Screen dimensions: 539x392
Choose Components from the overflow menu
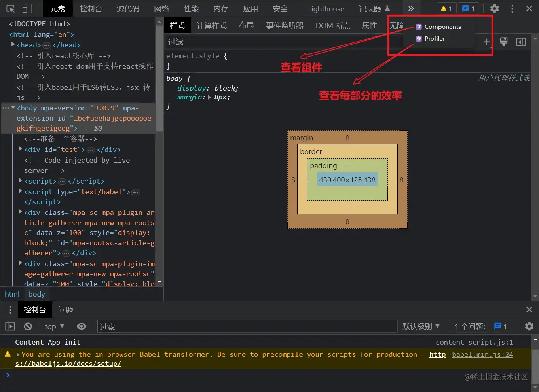tap(438, 27)
